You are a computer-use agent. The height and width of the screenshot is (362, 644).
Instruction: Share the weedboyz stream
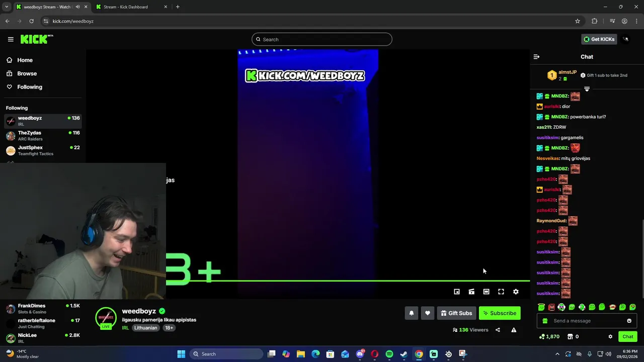click(498, 330)
